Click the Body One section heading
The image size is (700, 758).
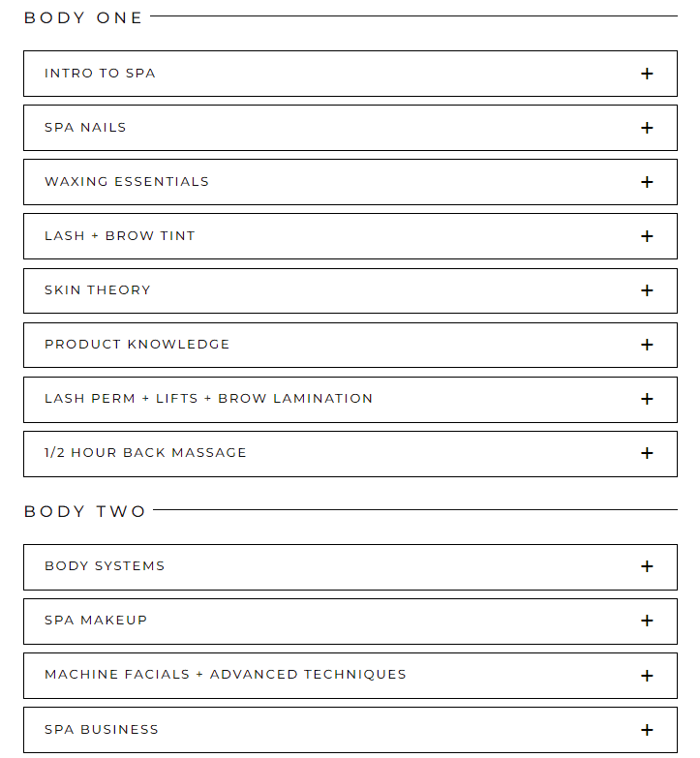coord(83,17)
